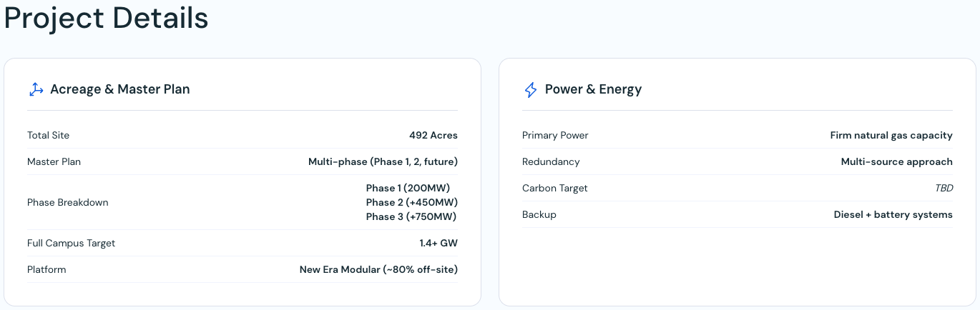Select the Project Details heading
Viewport: 980px width, 310px height.
107,19
